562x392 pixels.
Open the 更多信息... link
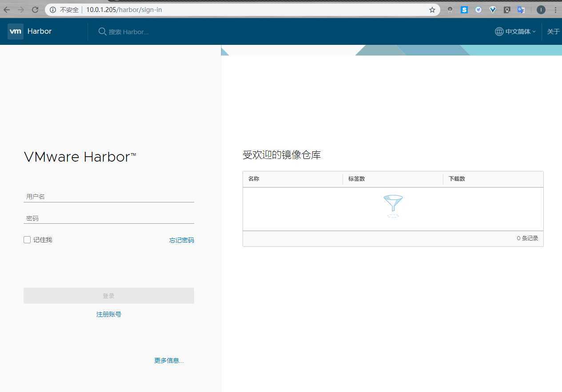click(x=169, y=360)
